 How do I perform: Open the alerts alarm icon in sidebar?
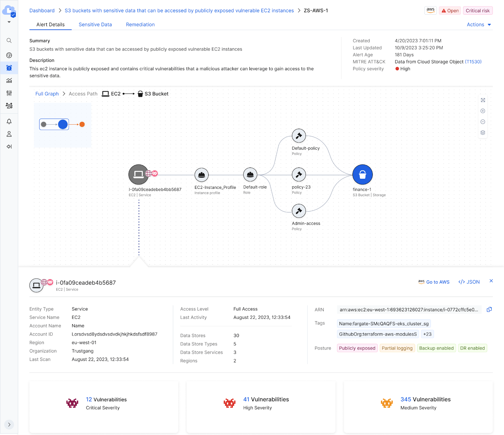pyautogui.click(x=9, y=68)
